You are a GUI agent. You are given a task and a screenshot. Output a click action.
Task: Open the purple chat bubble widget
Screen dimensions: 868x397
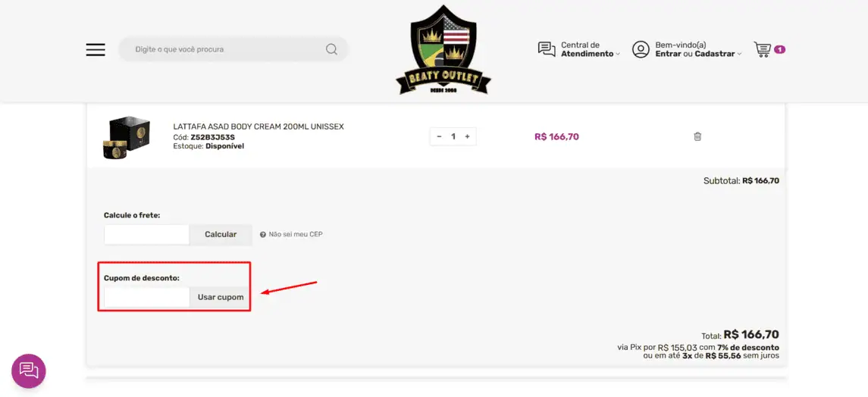(x=29, y=370)
